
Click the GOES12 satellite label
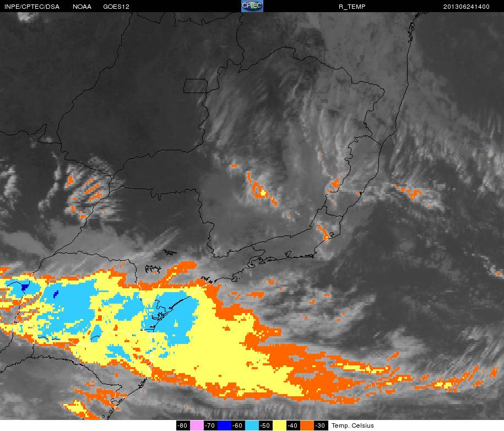tap(116, 7)
